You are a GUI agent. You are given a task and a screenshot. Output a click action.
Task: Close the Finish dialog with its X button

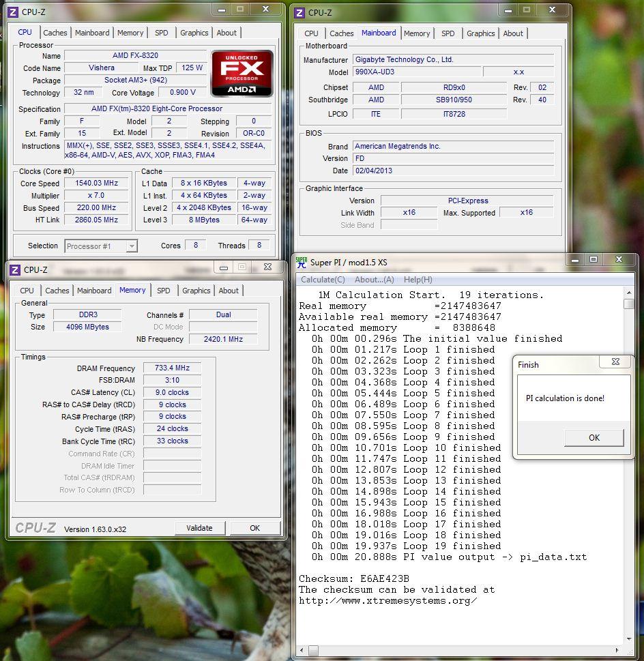pyautogui.click(x=615, y=362)
